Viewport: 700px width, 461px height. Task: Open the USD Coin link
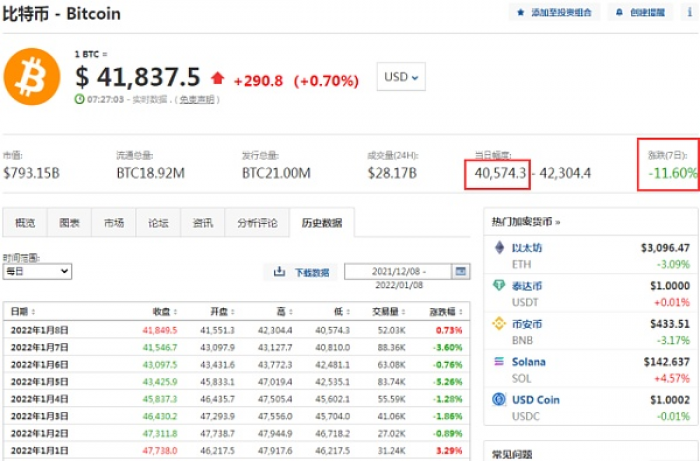(x=536, y=399)
